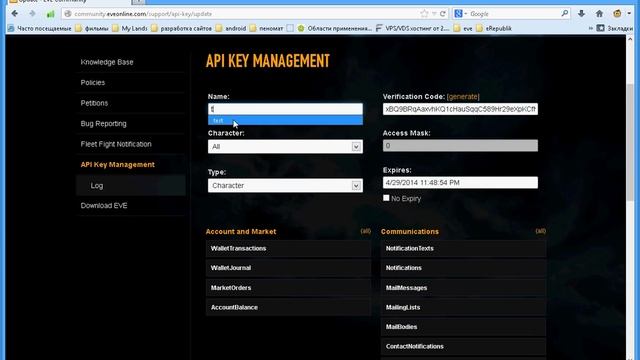This screenshot has height=360, width=640.
Task: Click the Name input field
Action: pos(285,109)
